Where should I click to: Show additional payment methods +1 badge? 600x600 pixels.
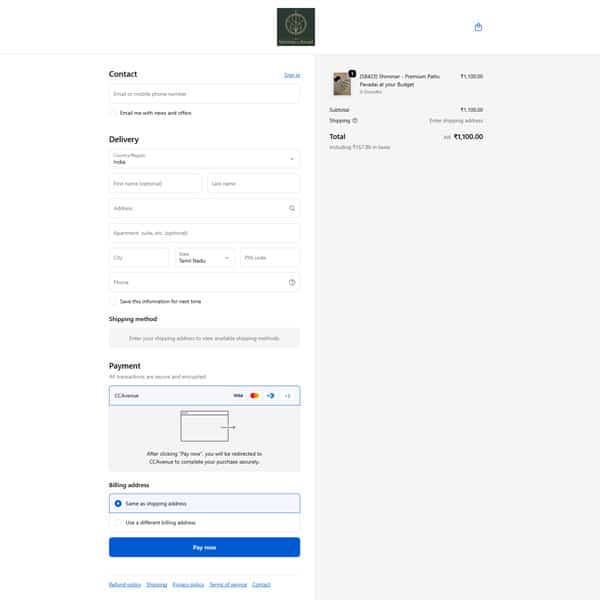coord(287,396)
